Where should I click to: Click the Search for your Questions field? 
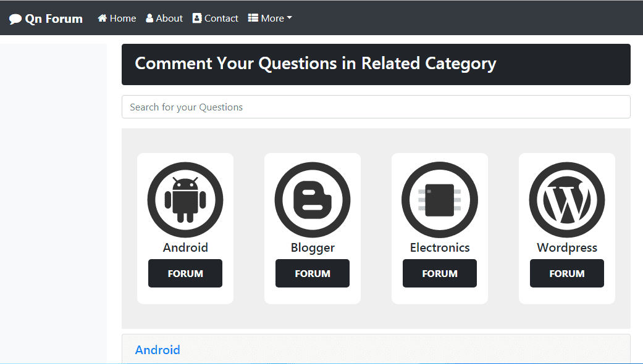[x=376, y=107]
